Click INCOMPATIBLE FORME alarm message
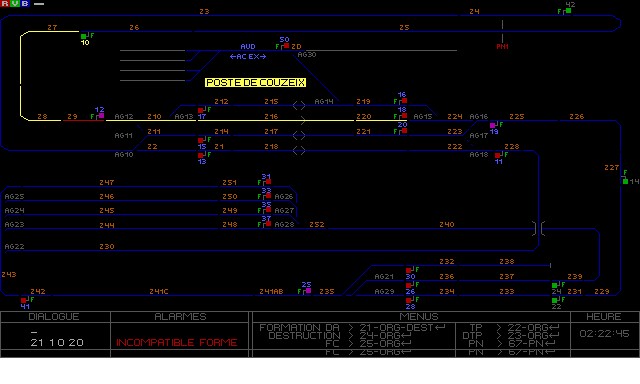Viewport: 640px width, 384px height. (176, 342)
